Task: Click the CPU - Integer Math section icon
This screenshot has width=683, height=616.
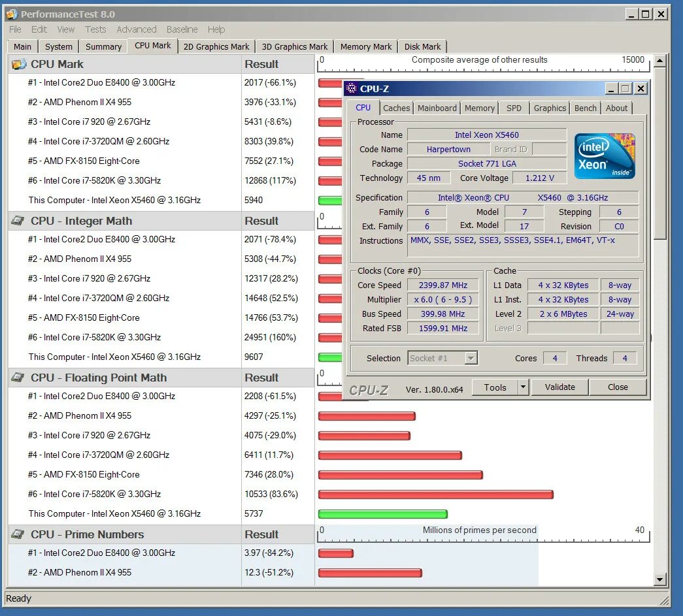Action: click(x=18, y=221)
